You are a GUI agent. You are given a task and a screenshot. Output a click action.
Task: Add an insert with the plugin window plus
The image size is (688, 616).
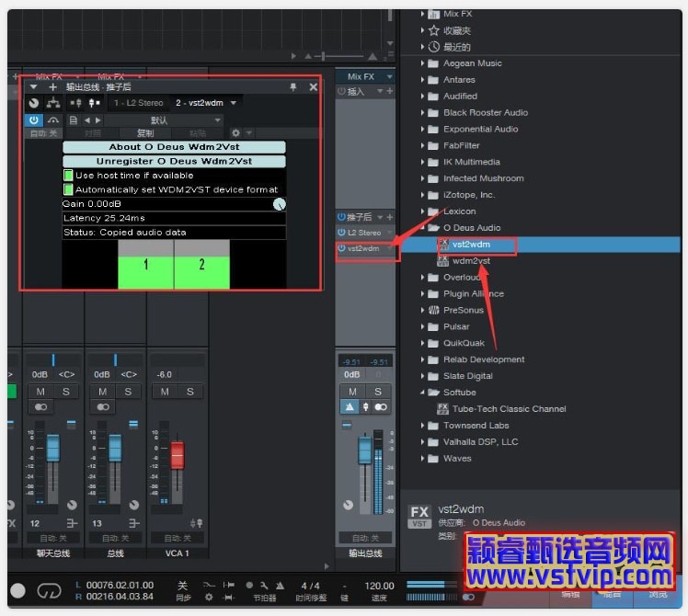[x=52, y=86]
